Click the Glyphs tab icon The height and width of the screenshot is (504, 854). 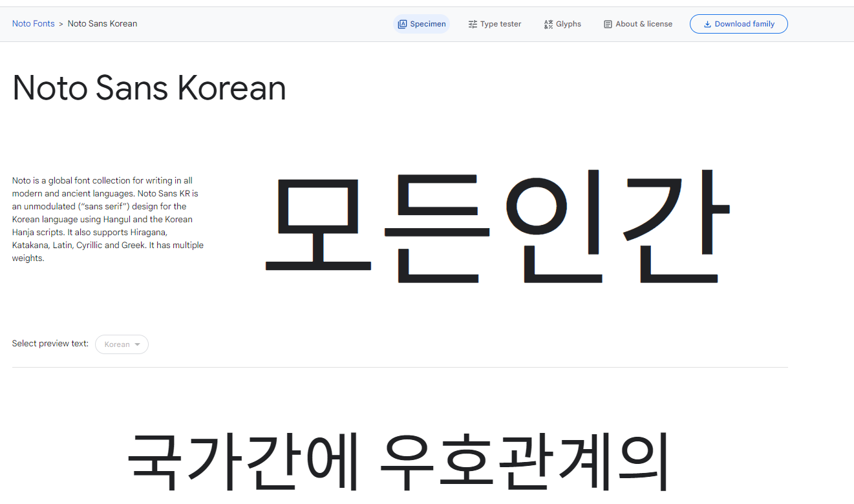click(x=548, y=24)
